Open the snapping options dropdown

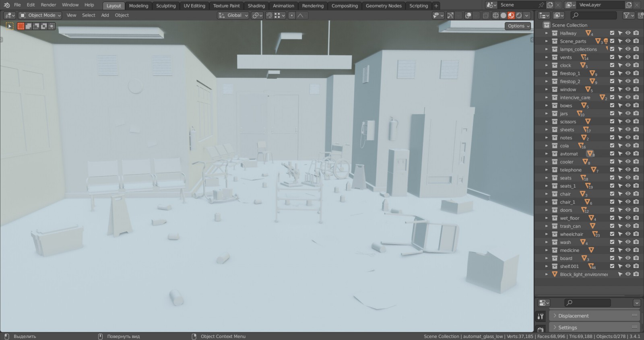point(280,15)
